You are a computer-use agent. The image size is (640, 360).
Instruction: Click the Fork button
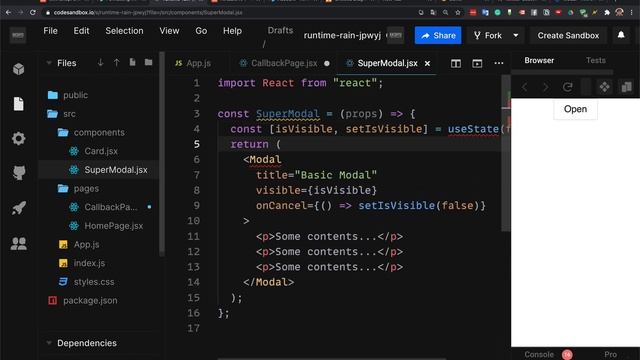click(x=488, y=36)
